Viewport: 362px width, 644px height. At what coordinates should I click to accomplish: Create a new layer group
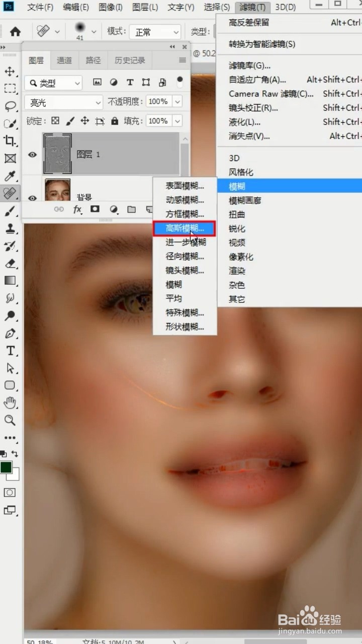[131, 209]
